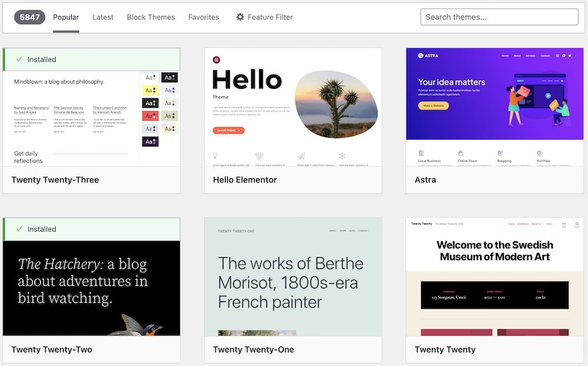
Task: Open the Twenty Twenty-Three theme title
Action: click(55, 180)
